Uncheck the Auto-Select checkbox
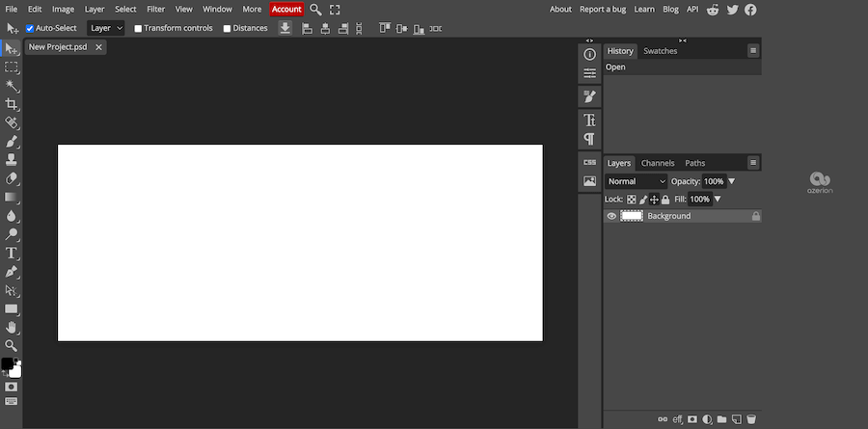This screenshot has width=868, height=429. (x=30, y=28)
